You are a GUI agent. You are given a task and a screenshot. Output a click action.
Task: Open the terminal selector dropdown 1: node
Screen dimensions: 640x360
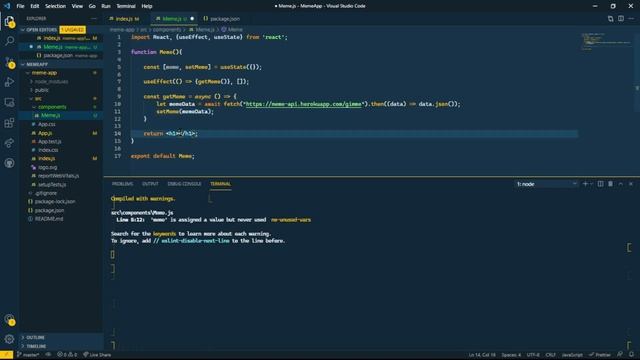click(547, 184)
